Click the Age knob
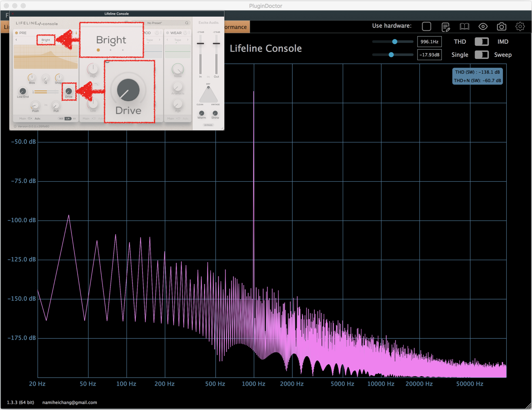532x410 pixels. [x=178, y=104]
